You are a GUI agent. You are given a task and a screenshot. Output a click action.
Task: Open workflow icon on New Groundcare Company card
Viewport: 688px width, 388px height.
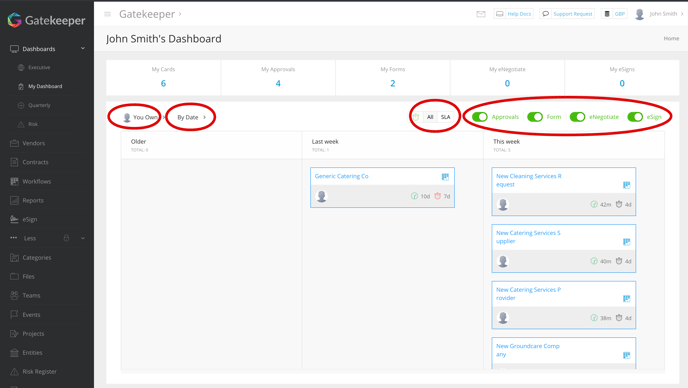point(627,355)
